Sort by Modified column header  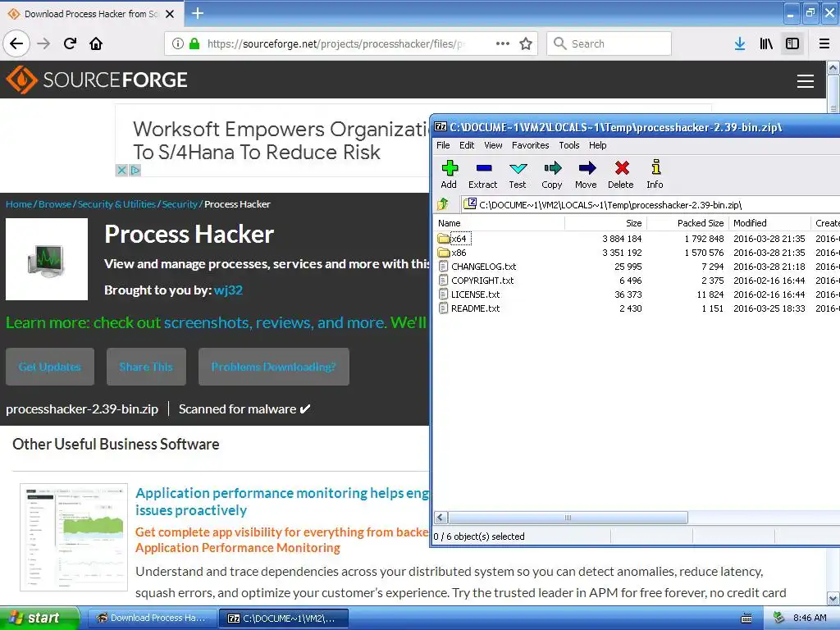click(769, 223)
